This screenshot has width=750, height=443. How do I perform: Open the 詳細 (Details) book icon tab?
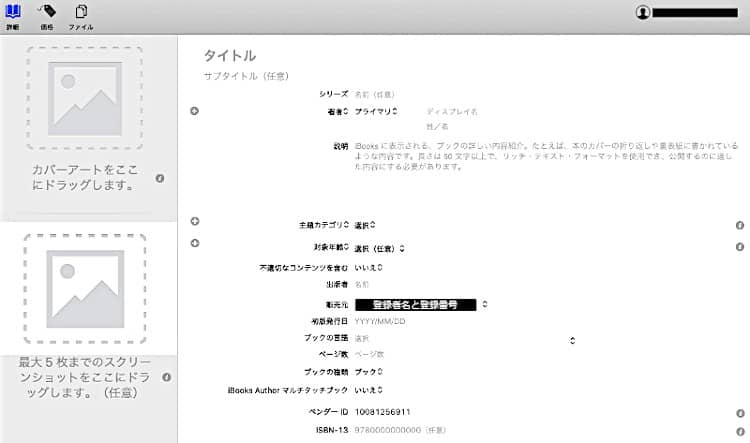[x=13, y=16]
